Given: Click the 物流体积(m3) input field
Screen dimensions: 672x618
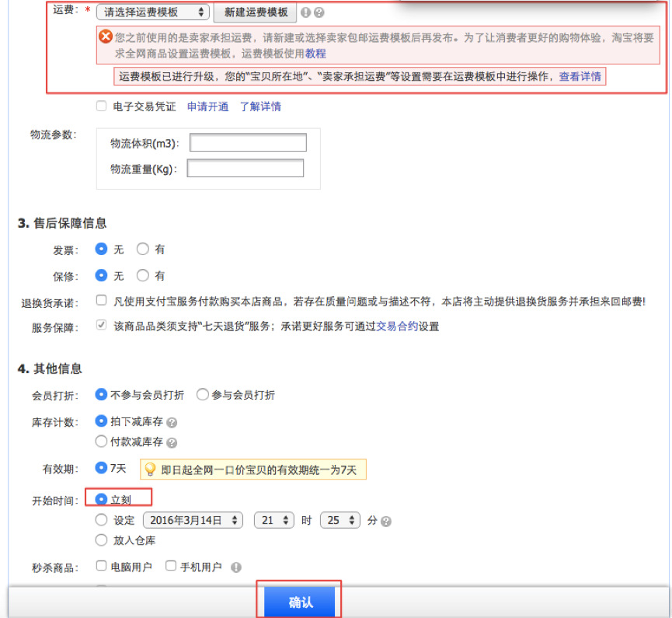Looking at the screenshot, I should tap(248, 143).
